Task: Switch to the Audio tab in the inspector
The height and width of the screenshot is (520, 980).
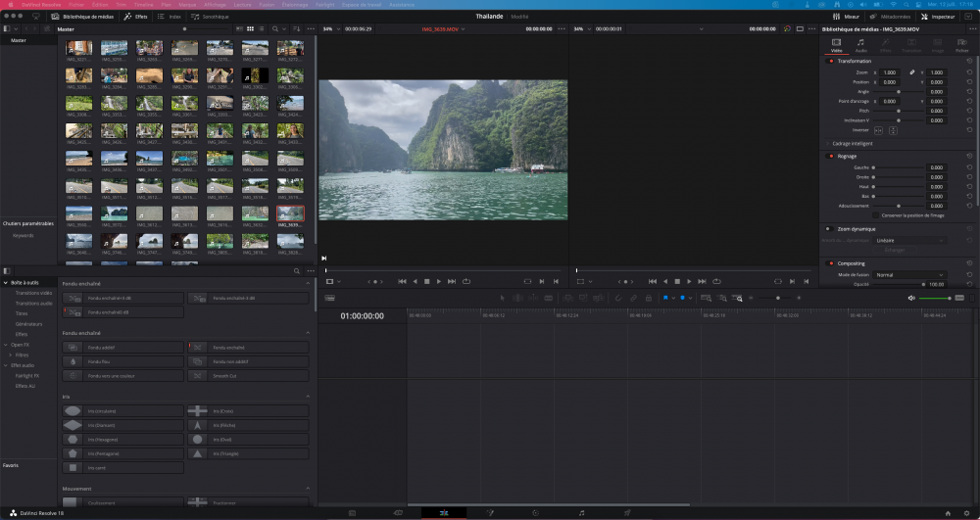Action: tap(860, 44)
